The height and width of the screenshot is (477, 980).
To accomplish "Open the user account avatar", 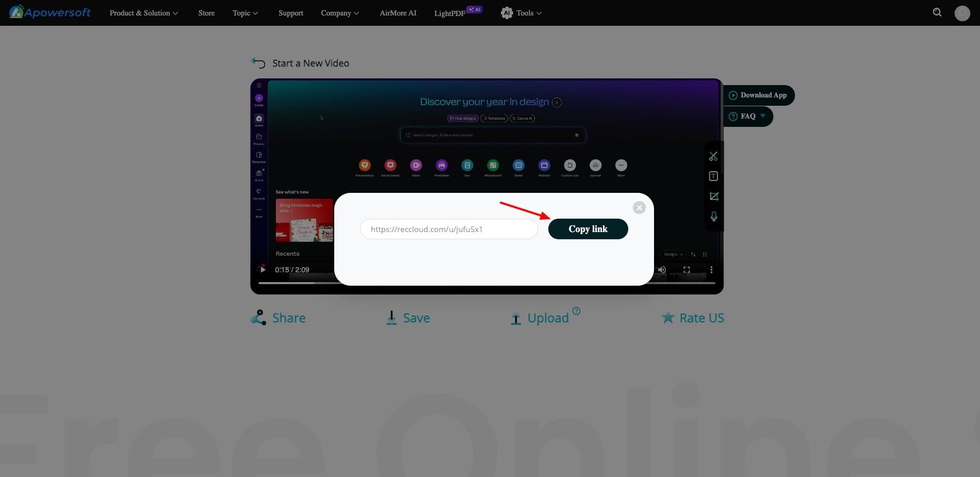I will point(962,13).
